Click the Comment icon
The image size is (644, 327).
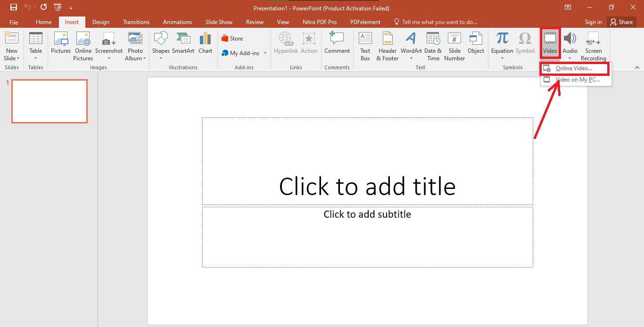(337, 43)
